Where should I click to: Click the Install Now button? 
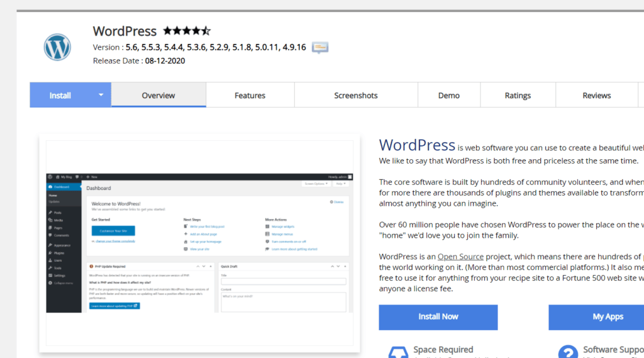[x=438, y=317]
